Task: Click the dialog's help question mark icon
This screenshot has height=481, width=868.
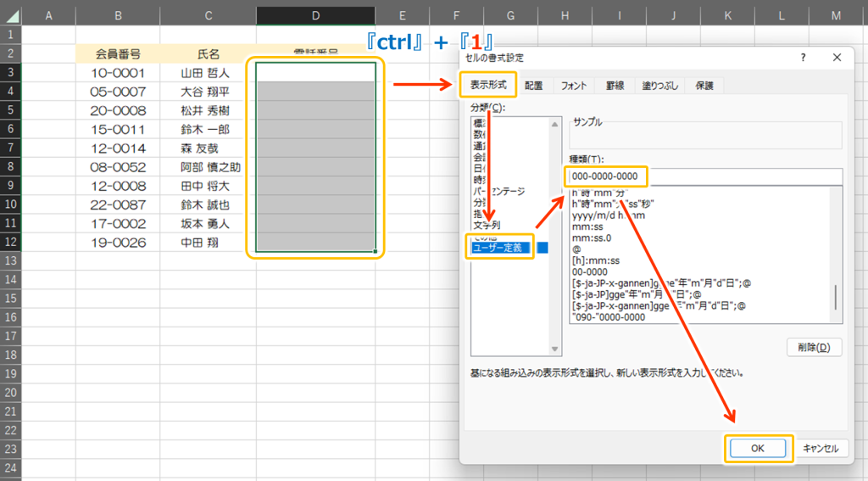Action: point(803,58)
